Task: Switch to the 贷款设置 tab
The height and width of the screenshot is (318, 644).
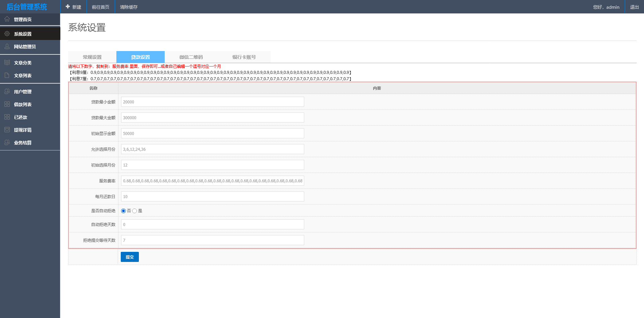Action: (141, 57)
